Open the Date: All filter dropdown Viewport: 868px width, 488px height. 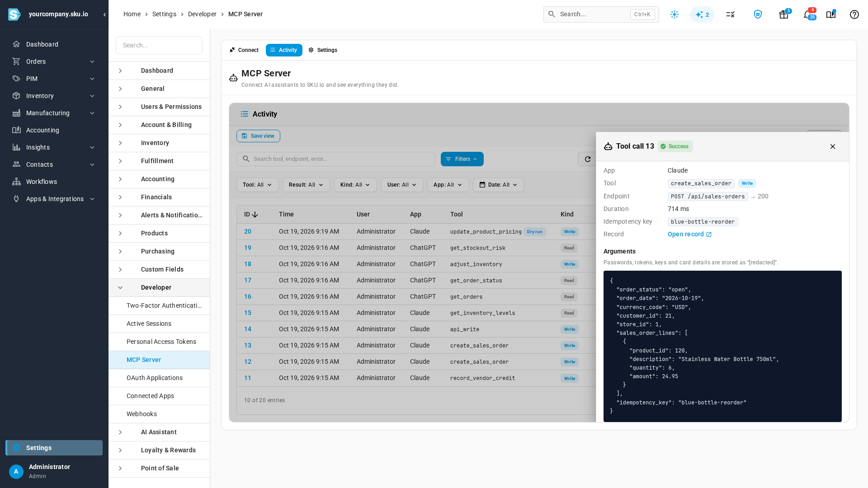[x=498, y=185]
